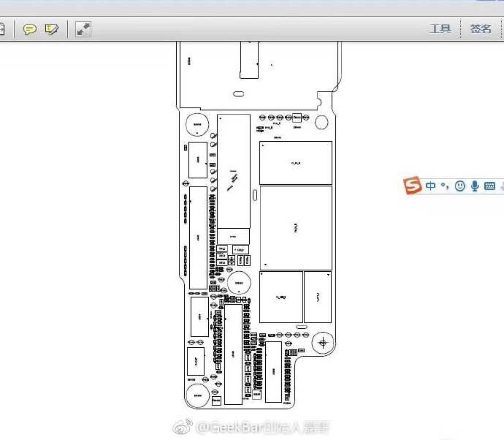Start voice input via Sogou microphone icon
Screen dimensions: 504x440
coord(475,186)
